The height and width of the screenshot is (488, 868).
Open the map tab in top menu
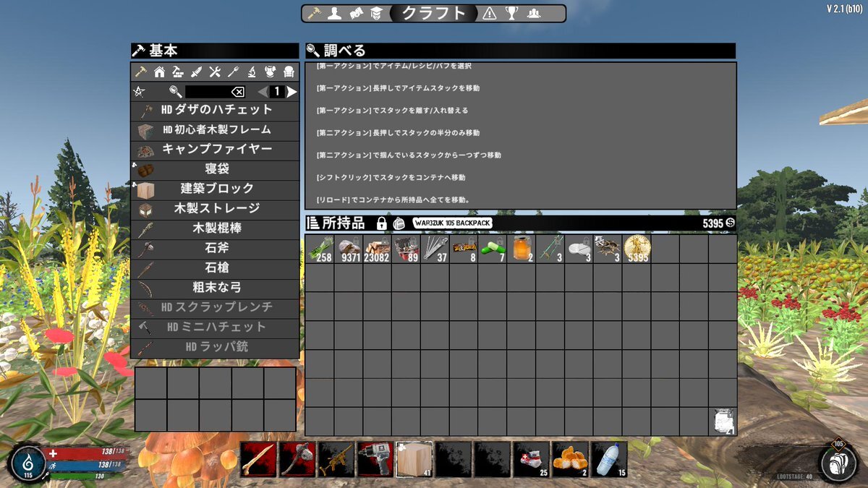(355, 13)
